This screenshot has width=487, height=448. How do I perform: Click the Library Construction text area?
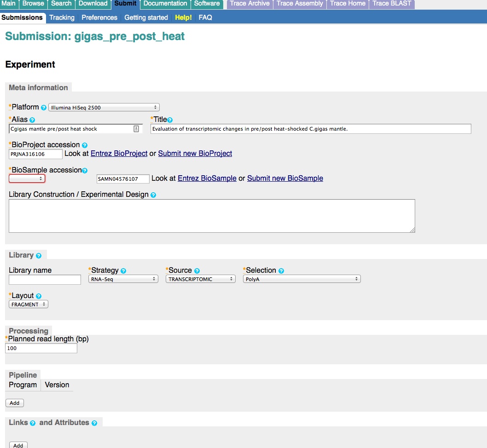point(212,216)
